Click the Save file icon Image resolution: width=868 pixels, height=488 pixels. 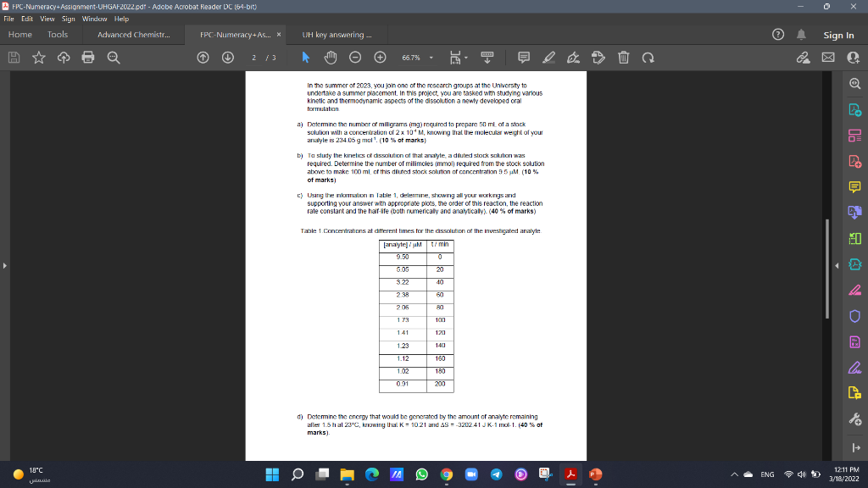[x=14, y=58]
